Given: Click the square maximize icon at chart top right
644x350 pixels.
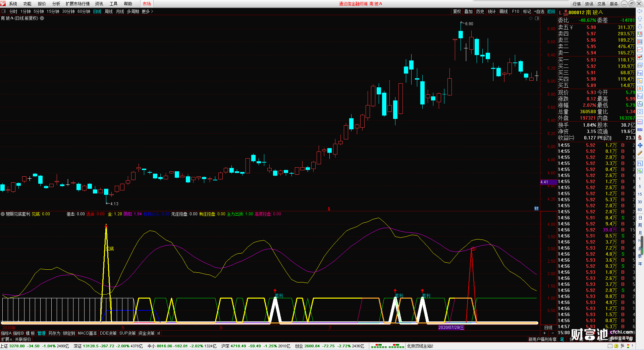Looking at the screenshot, I should tap(537, 18).
